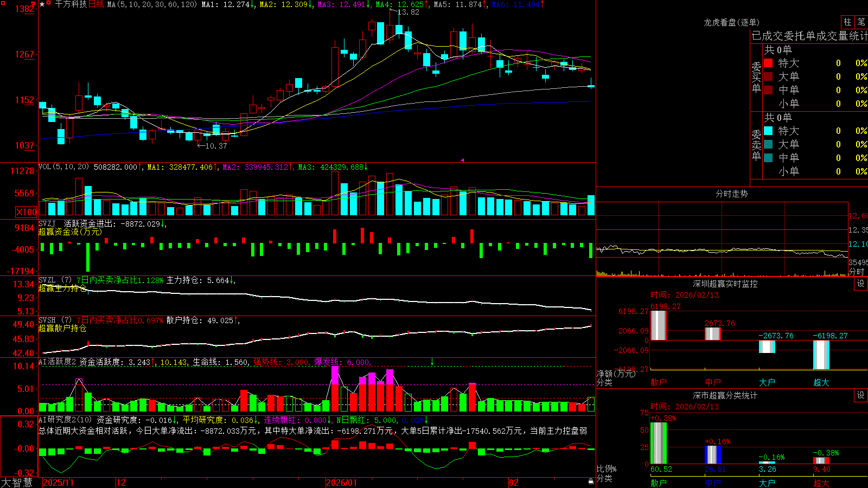Screen dimensions: 868x488
Task: Click the red 特大 buy order swatch
Action: point(768,63)
